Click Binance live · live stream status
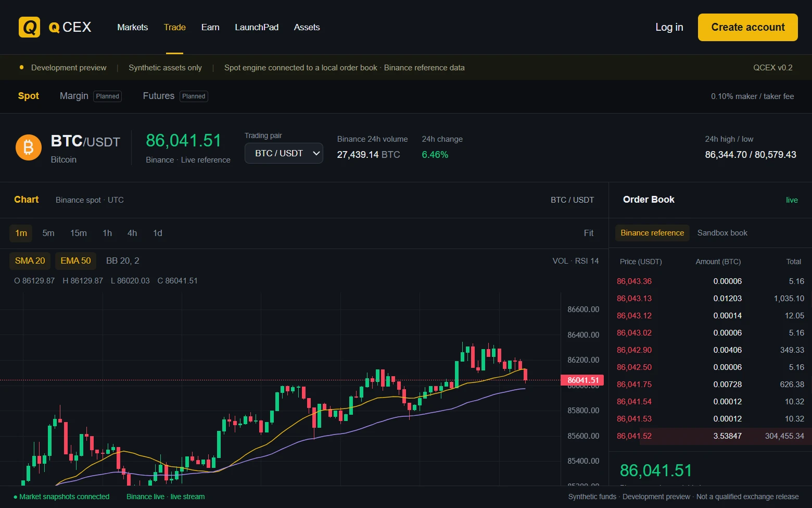Screen dimensions: 812x508 pyautogui.click(x=166, y=497)
